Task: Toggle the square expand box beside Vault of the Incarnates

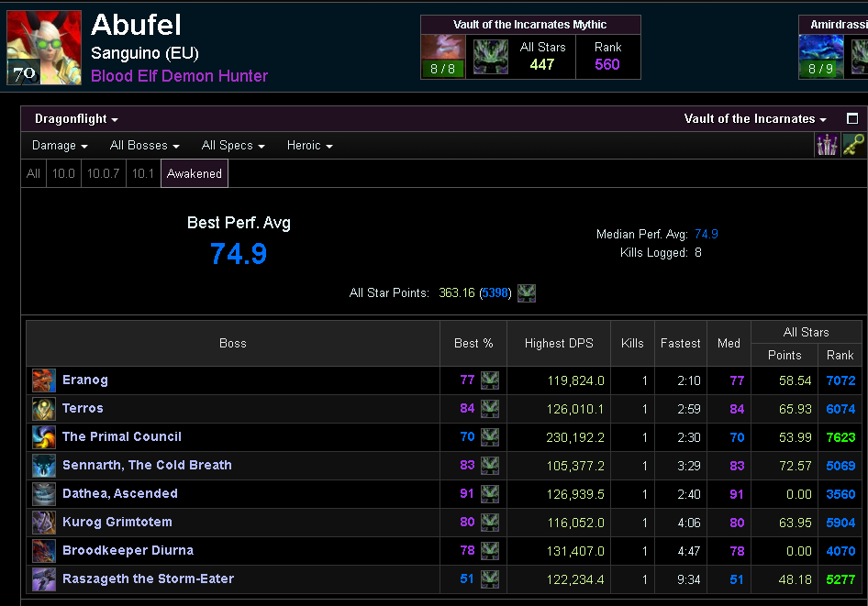Action: pos(852,118)
